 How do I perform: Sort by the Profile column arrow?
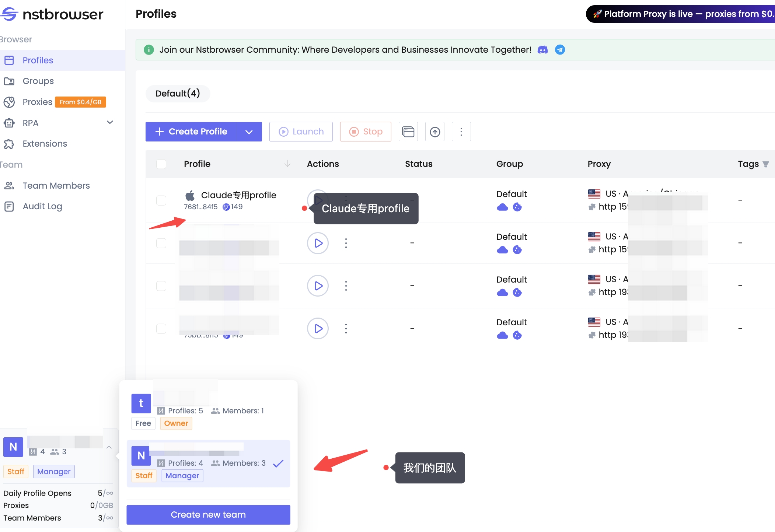coord(287,164)
